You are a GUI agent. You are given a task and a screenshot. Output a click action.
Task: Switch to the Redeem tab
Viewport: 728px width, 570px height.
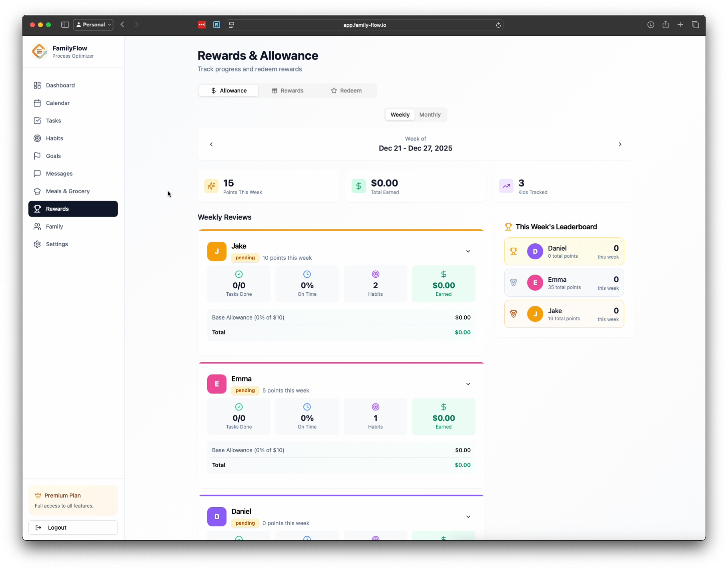click(x=346, y=90)
